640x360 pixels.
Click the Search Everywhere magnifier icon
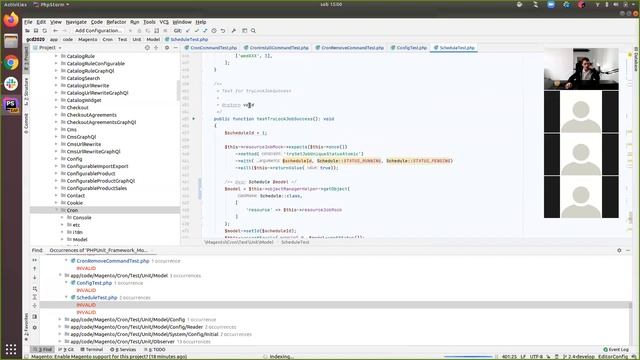pyautogui.click(x=253, y=31)
